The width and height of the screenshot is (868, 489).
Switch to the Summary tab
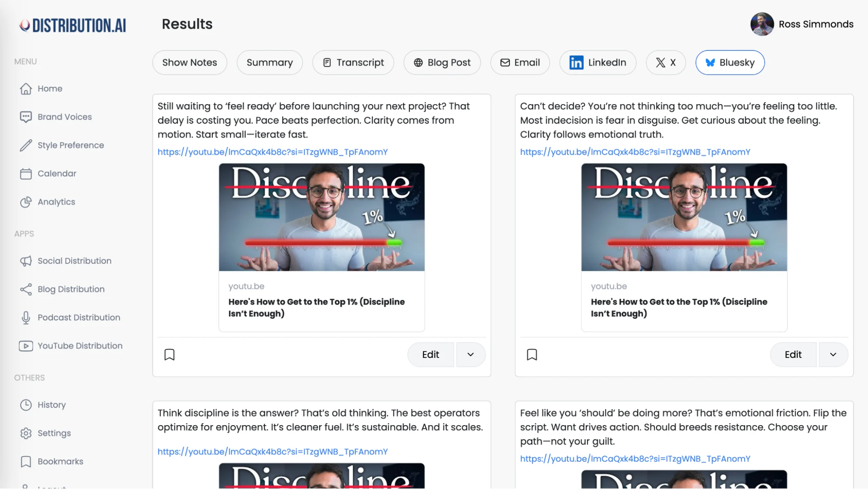(270, 62)
